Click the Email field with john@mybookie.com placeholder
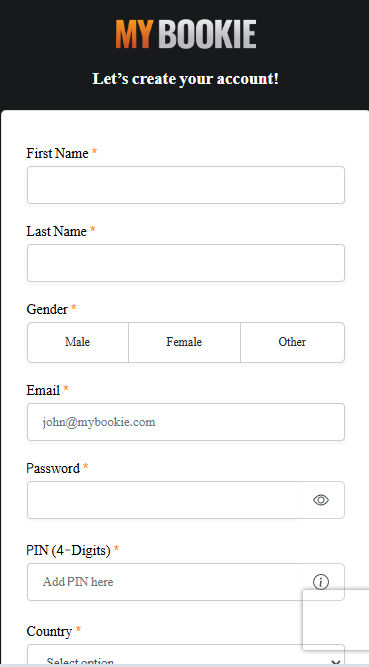369x667 pixels. (186, 422)
